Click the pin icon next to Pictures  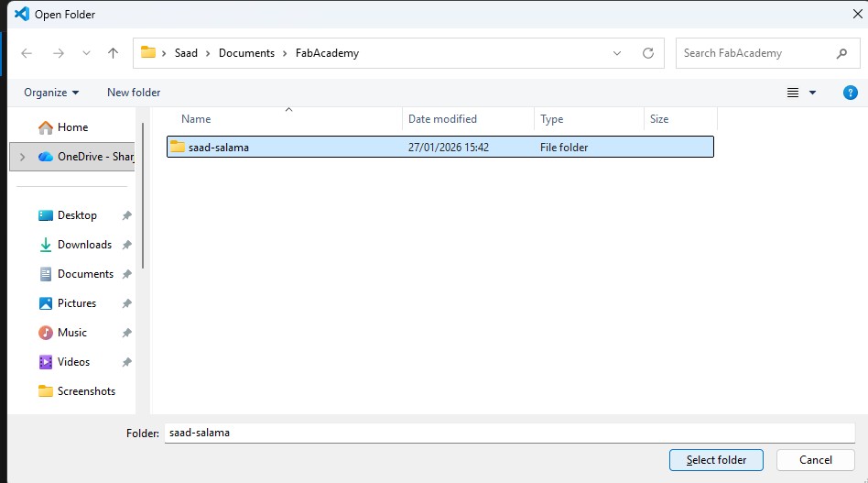coord(126,303)
